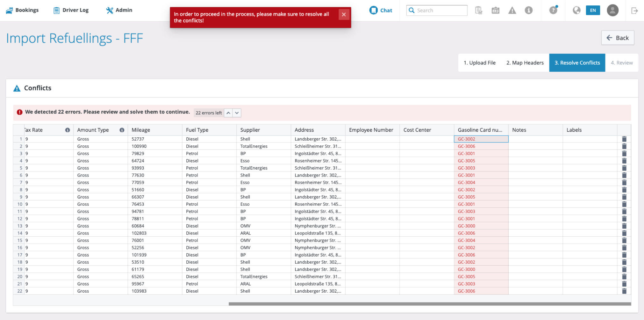Dismiss the red conflict alert banner

click(344, 14)
